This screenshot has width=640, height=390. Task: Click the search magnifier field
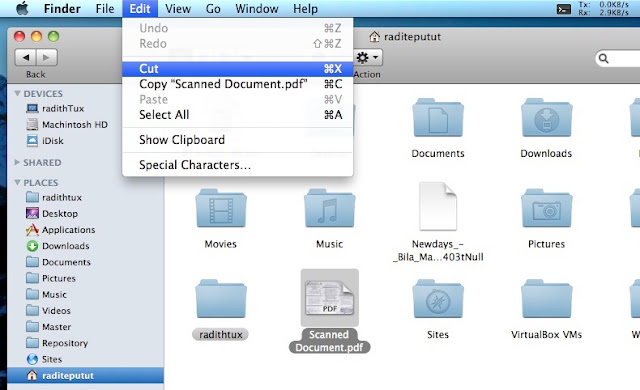(x=617, y=59)
